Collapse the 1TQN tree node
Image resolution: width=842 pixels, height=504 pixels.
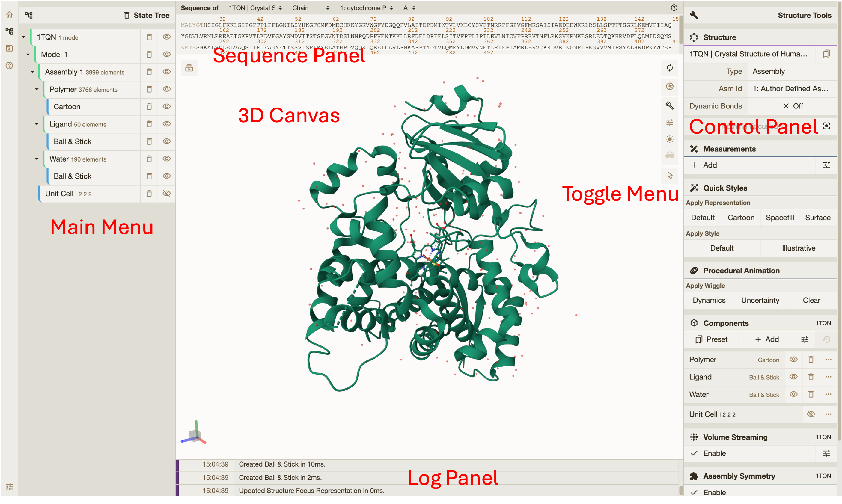[x=24, y=37]
